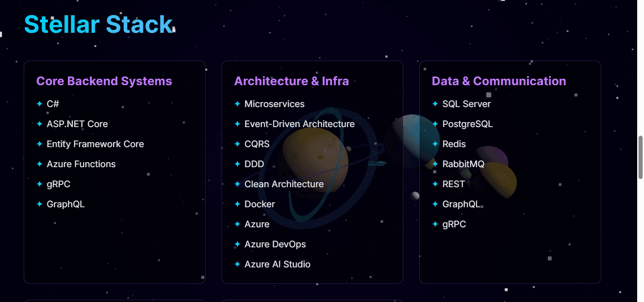Image resolution: width=644 pixels, height=302 pixels.
Task: Click the sparkle icon beside Azure AI Studio
Action: pos(237,264)
